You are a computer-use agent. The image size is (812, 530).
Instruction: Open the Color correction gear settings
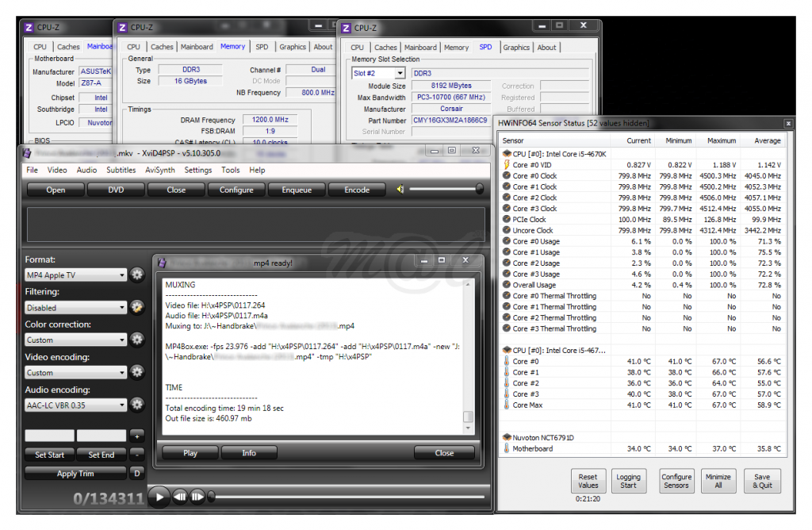(x=136, y=340)
